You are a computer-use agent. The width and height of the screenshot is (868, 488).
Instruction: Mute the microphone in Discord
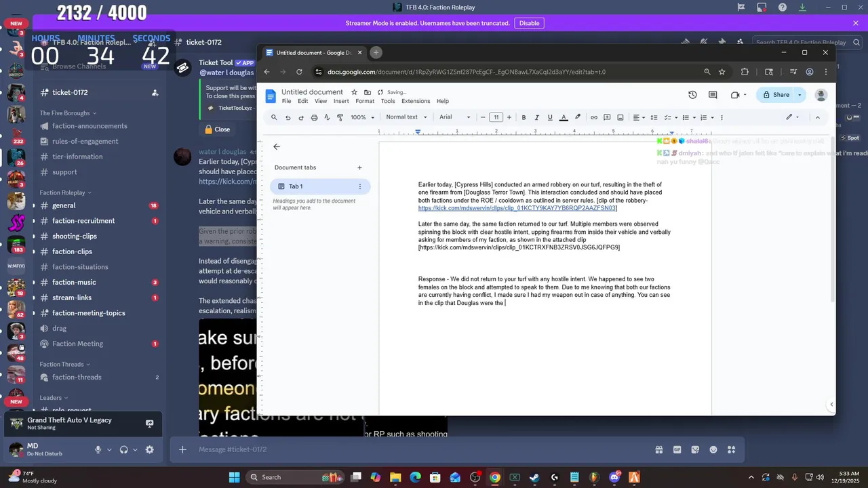98,449
